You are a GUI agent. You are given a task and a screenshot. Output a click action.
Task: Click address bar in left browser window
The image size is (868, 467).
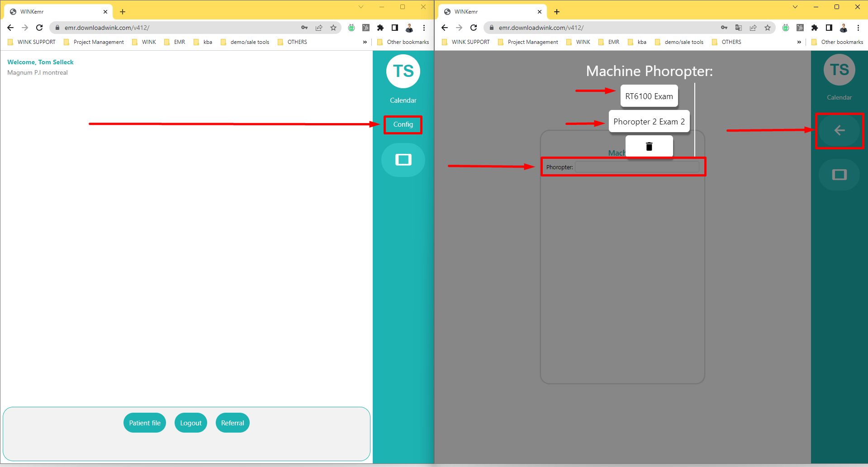point(181,28)
